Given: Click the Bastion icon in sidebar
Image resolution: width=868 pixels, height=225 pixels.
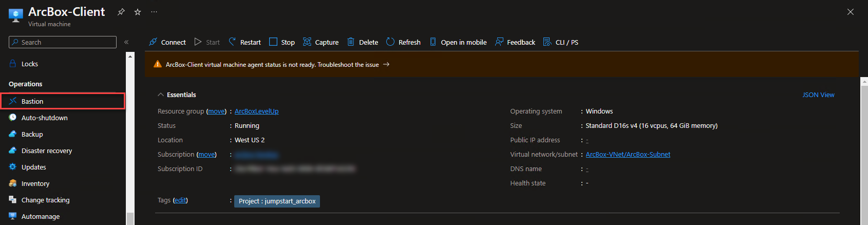Looking at the screenshot, I should pyautogui.click(x=13, y=101).
